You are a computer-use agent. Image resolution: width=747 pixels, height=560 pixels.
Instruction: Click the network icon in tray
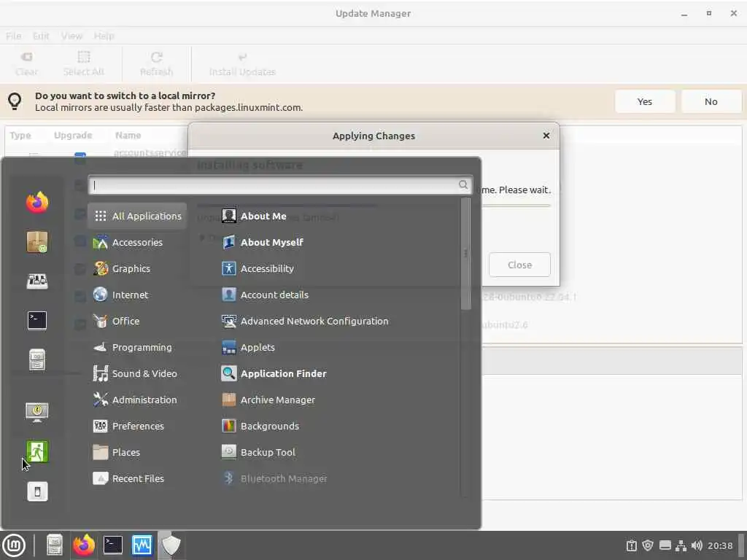point(681,545)
